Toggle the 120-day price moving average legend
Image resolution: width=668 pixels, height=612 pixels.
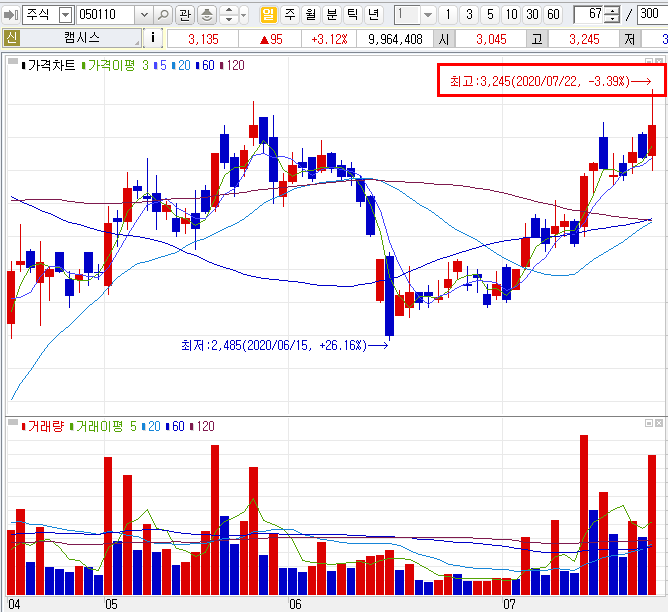click(233, 66)
